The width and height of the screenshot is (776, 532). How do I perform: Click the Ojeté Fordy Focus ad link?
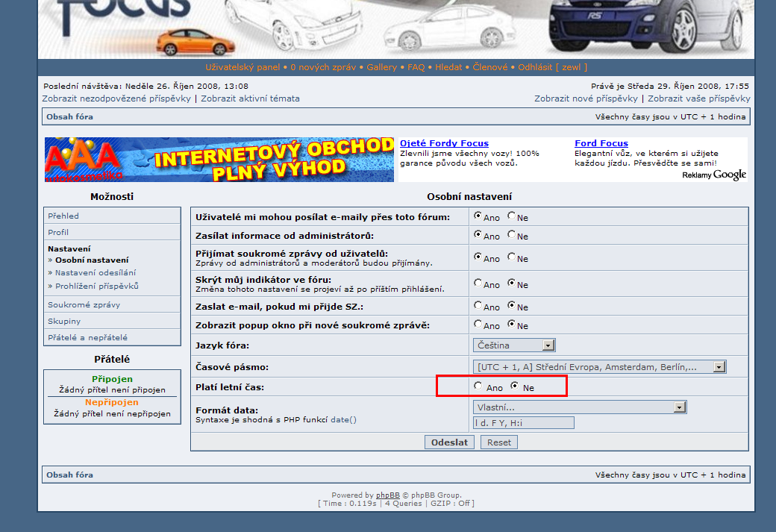(x=444, y=143)
